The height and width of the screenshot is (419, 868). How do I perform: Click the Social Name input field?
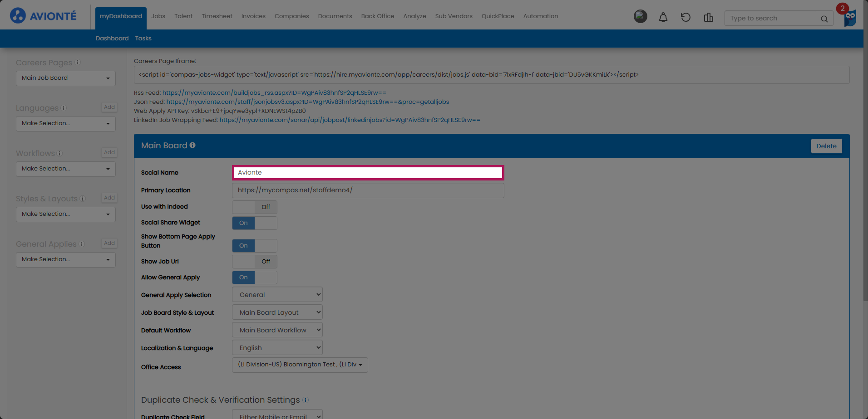(x=368, y=173)
